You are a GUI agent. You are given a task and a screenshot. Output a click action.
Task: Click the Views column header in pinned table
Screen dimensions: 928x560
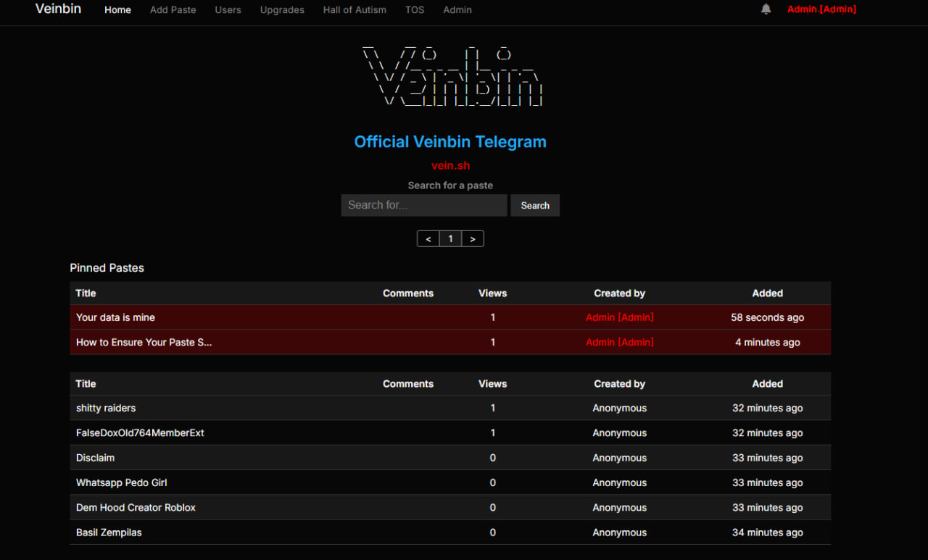492,293
